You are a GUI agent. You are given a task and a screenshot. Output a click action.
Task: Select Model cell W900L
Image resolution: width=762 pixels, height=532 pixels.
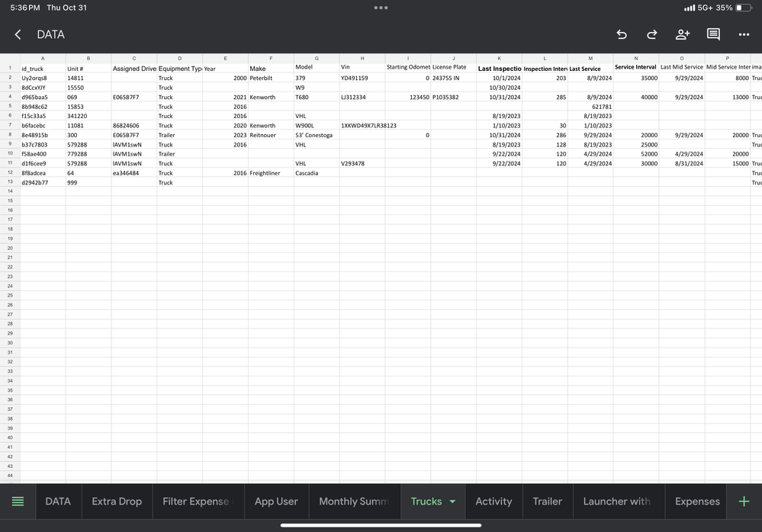(x=317, y=126)
